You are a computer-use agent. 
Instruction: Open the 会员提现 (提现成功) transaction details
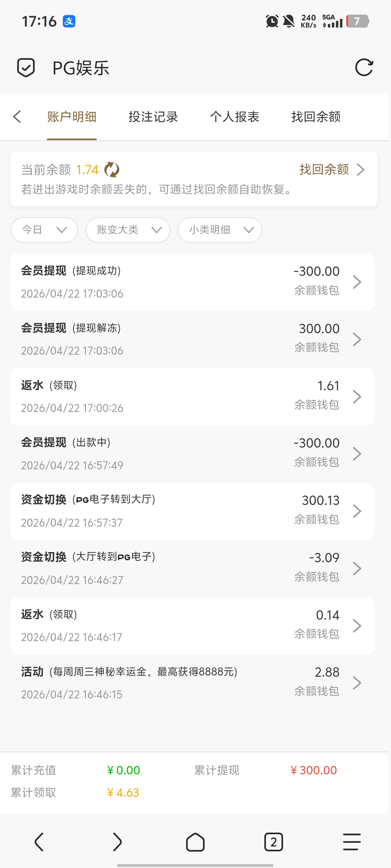tap(192, 282)
